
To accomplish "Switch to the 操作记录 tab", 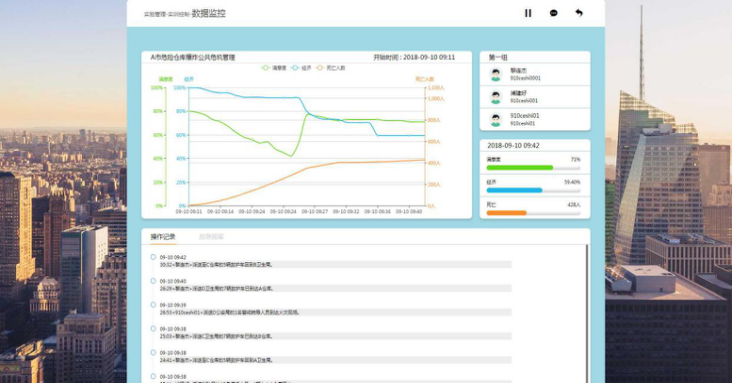I will pos(163,237).
